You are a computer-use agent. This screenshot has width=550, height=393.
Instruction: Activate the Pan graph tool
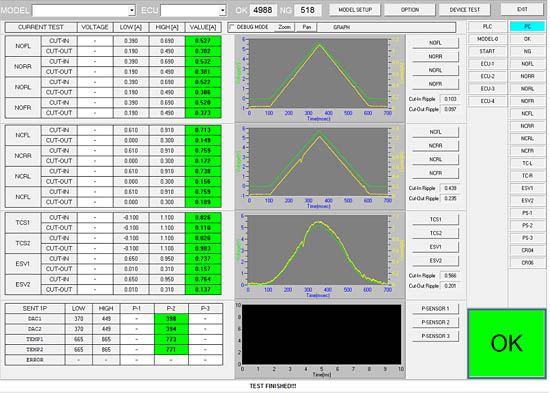(307, 27)
